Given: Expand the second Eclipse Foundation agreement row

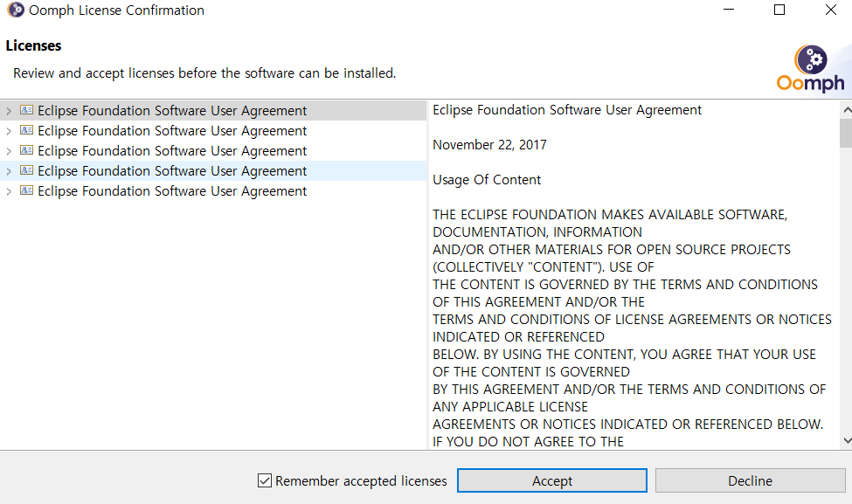Looking at the screenshot, I should pyautogui.click(x=9, y=131).
